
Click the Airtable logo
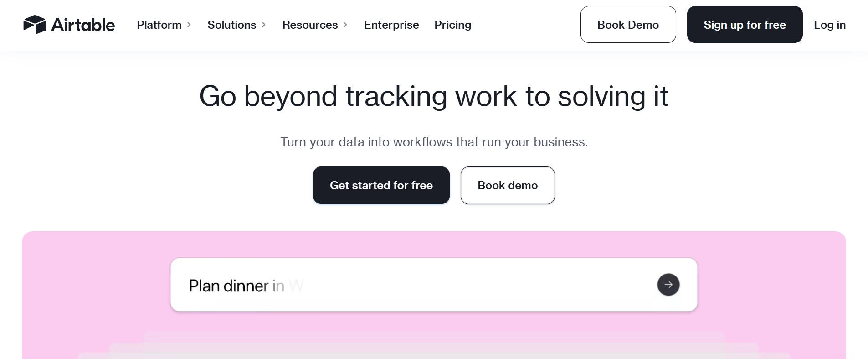coord(69,25)
